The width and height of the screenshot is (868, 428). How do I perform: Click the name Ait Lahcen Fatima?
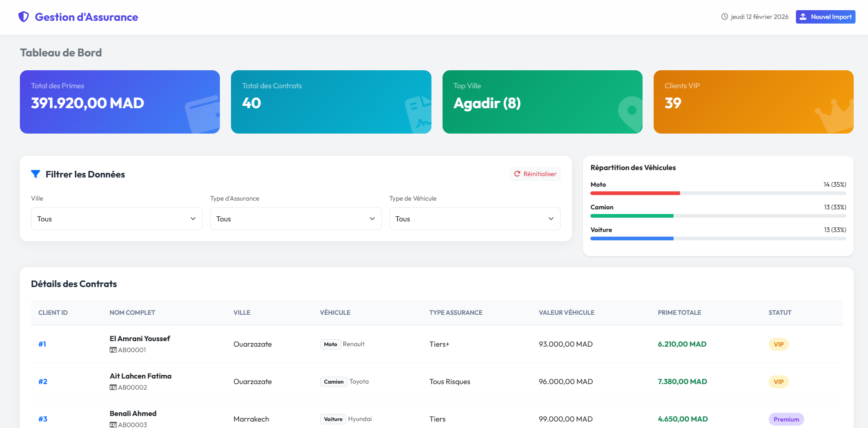tap(140, 376)
